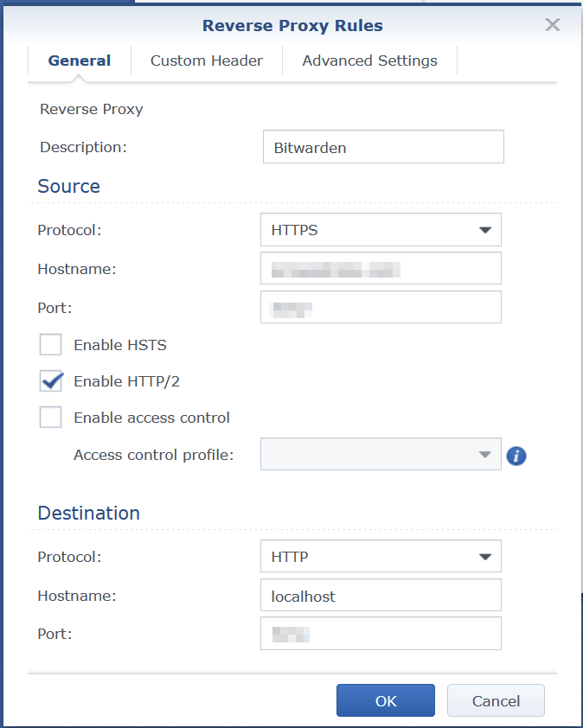Screen dimensions: 583x728
Task: Click the Cancel button
Action: 496,700
